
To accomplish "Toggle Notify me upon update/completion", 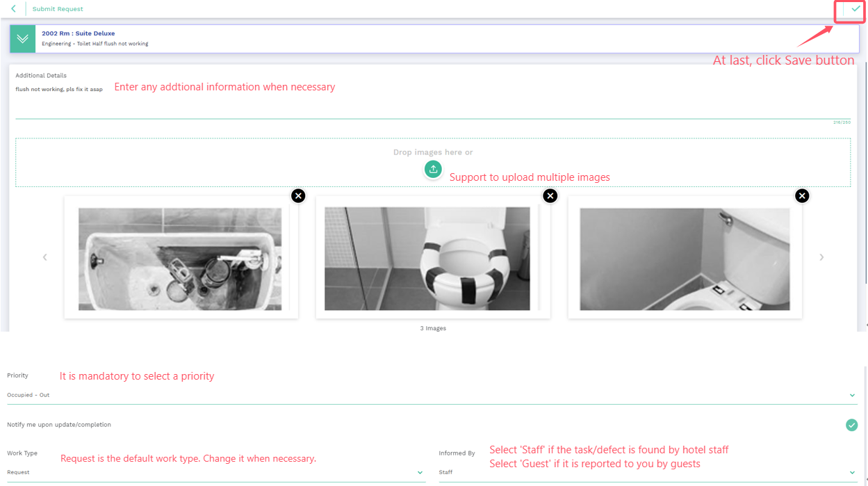I will point(851,425).
